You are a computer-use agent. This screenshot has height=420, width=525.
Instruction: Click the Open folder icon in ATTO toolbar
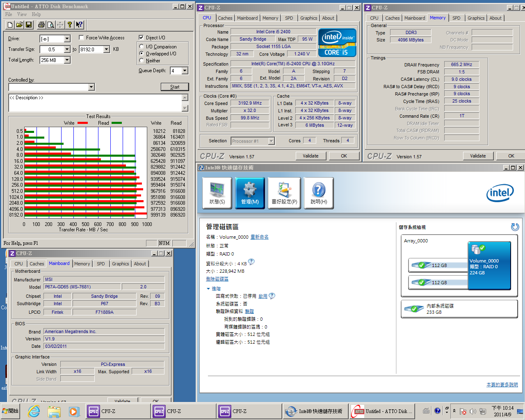[x=19, y=25]
